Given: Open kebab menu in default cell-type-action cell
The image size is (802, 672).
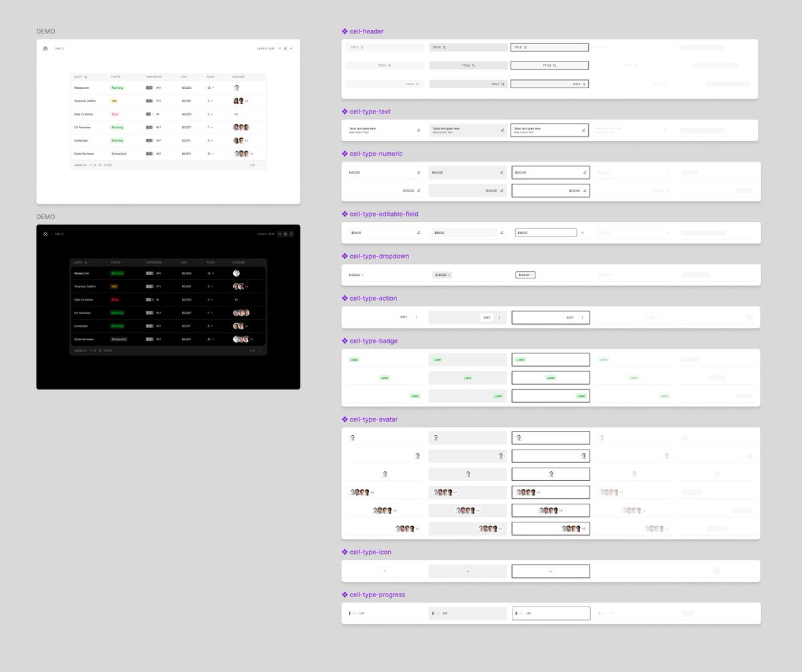Looking at the screenshot, I should coord(416,317).
